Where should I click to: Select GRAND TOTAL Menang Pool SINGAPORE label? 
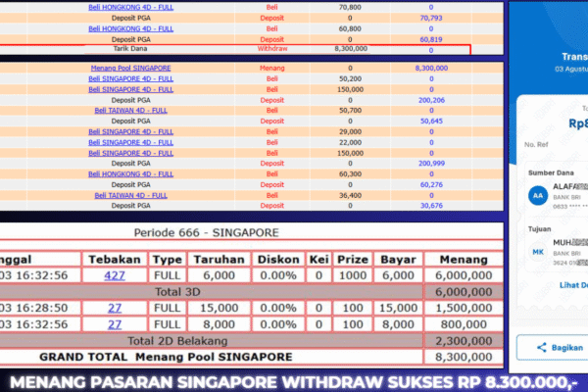pos(166,357)
